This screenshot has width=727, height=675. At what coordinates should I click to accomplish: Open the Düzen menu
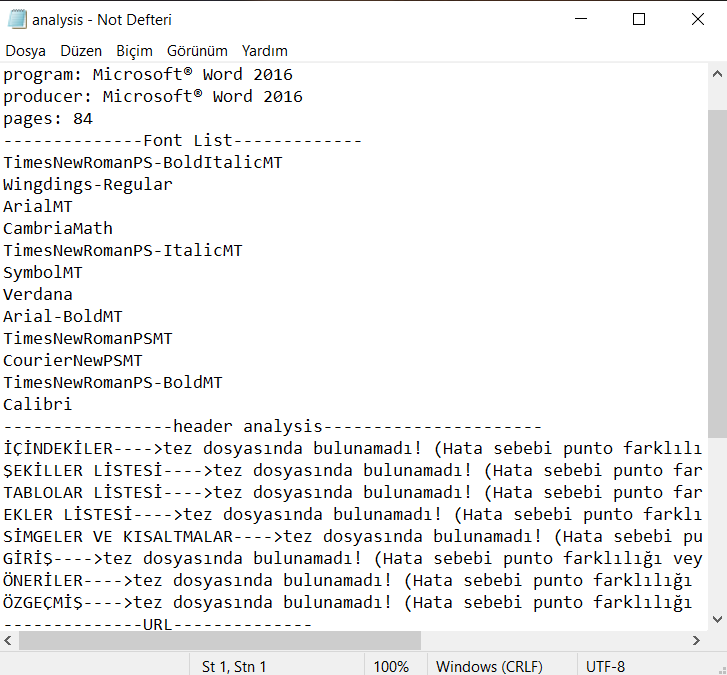pos(81,51)
